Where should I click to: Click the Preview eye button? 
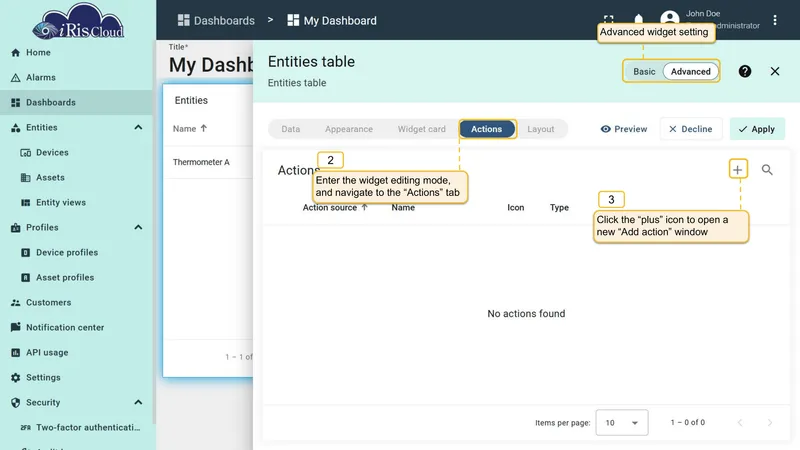pyautogui.click(x=623, y=129)
